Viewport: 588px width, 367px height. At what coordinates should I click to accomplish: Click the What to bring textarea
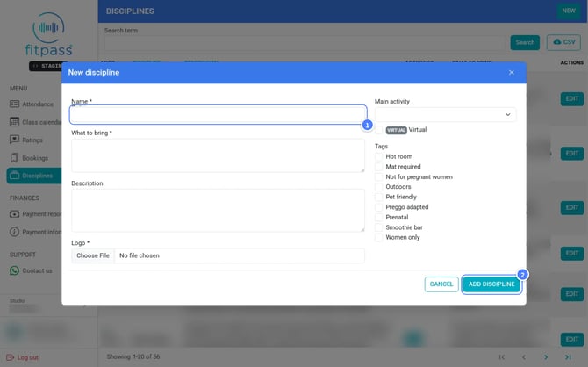pyautogui.click(x=218, y=155)
